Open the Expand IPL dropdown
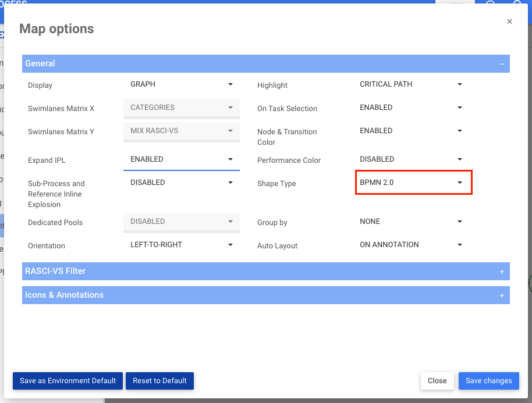This screenshot has width=532, height=403. coord(182,160)
